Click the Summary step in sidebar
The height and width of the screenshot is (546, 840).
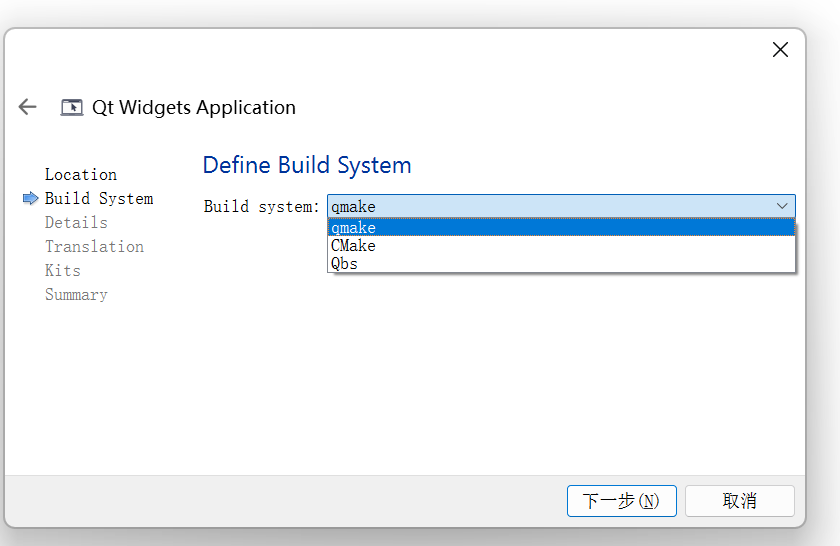click(x=76, y=295)
